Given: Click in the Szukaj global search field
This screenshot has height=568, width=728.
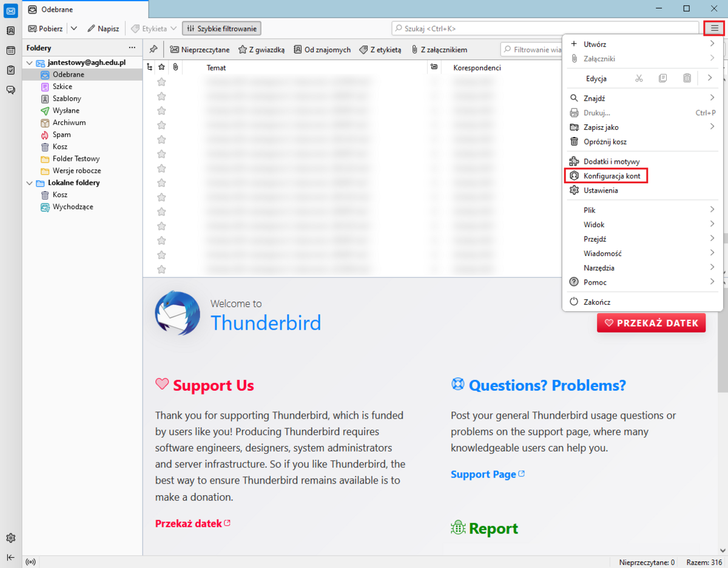Looking at the screenshot, I should [546, 28].
